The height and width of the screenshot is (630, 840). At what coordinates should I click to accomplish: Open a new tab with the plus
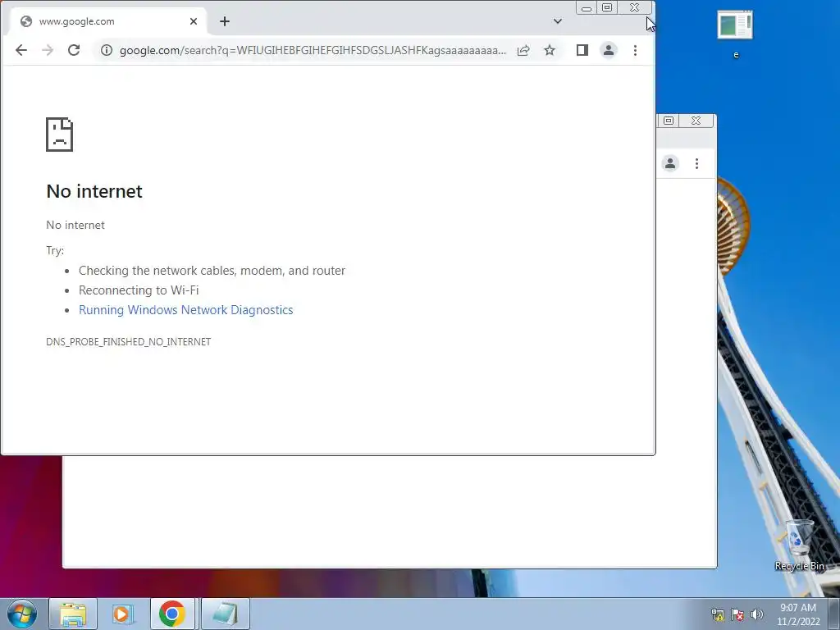225,21
